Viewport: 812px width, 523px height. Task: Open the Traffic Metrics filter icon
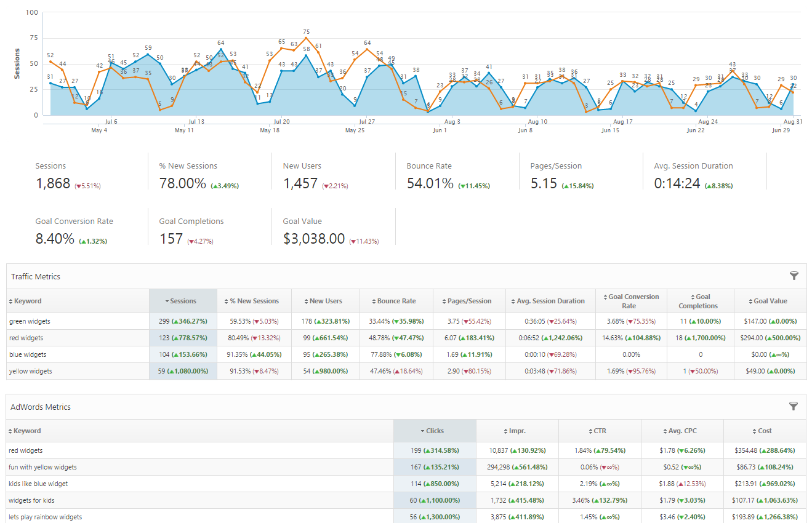794,276
